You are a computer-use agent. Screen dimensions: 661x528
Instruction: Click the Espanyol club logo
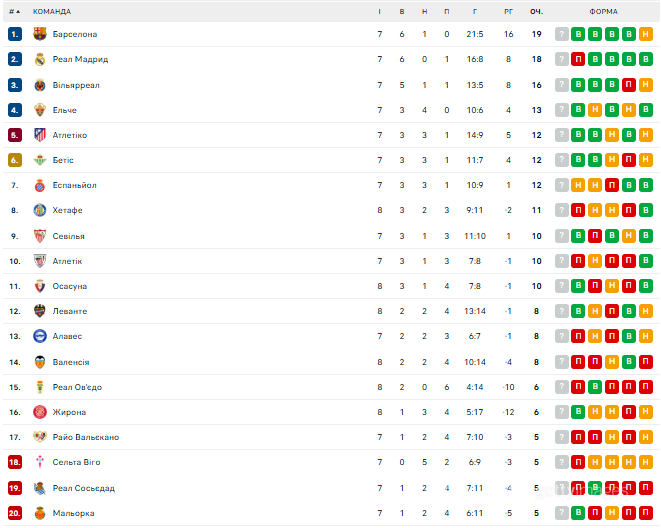(40, 185)
